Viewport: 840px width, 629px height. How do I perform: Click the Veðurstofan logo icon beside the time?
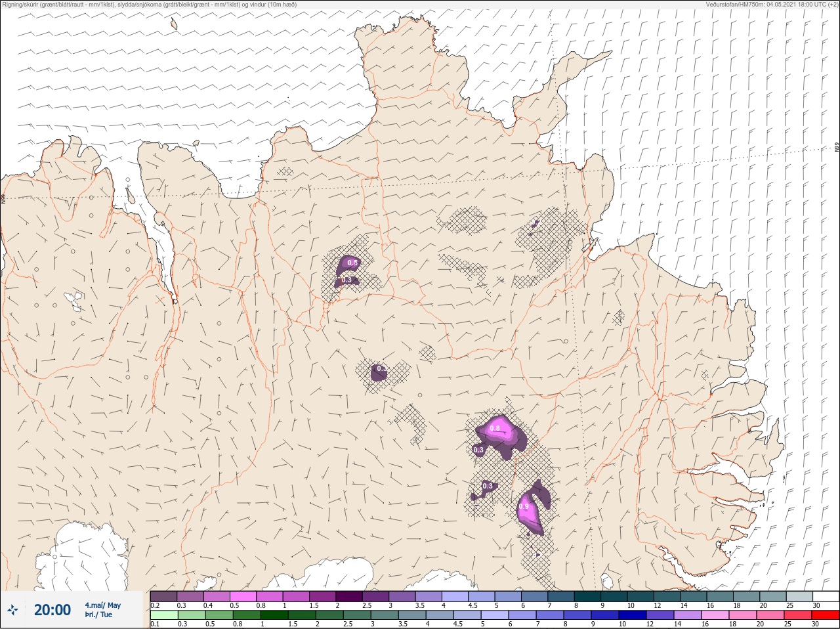click(x=13, y=610)
